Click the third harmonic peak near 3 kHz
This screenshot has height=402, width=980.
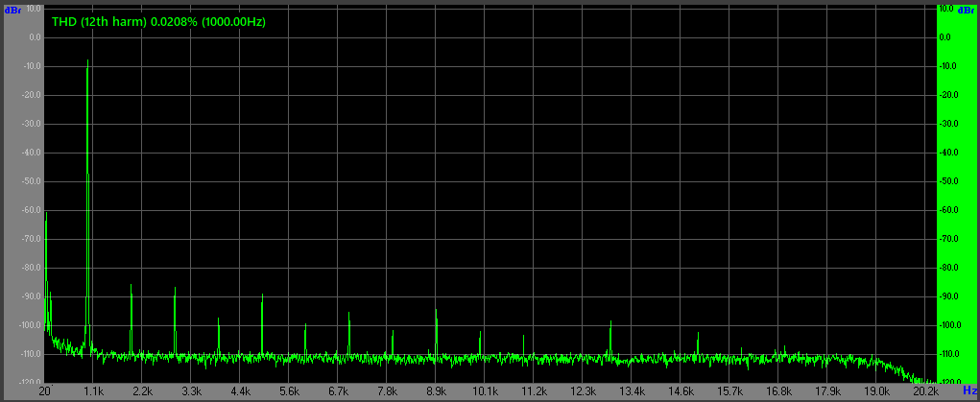(175, 291)
